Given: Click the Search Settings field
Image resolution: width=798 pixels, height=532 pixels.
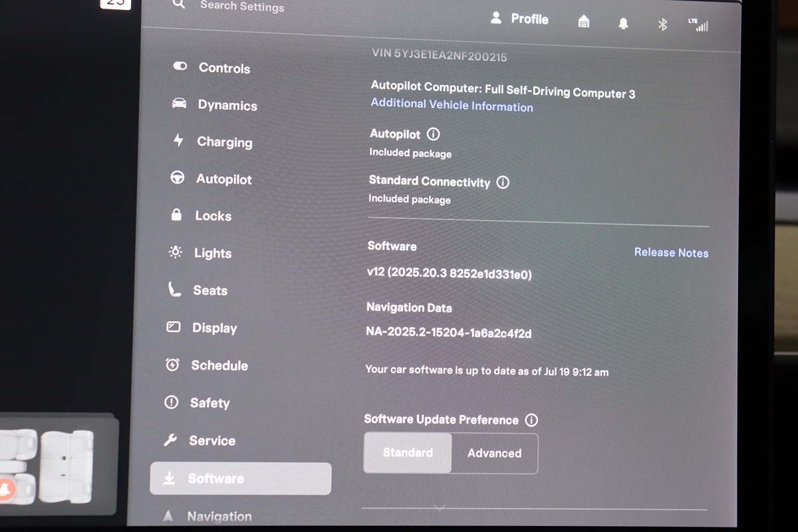Looking at the screenshot, I should tap(242, 6).
